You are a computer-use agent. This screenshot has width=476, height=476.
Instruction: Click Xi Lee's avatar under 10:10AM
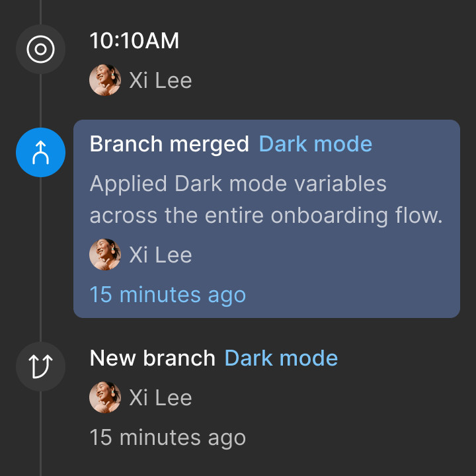(x=105, y=80)
